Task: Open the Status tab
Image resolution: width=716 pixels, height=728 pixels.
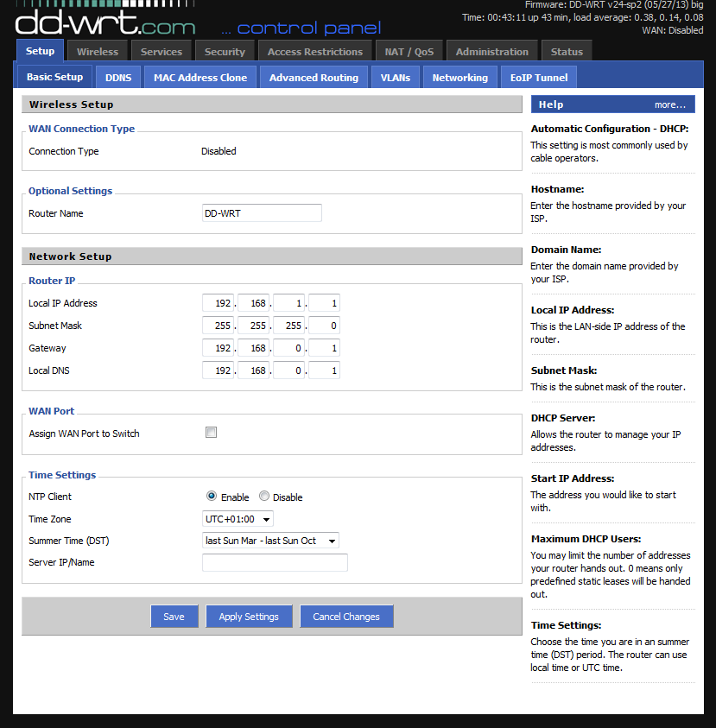Action: pyautogui.click(x=567, y=52)
